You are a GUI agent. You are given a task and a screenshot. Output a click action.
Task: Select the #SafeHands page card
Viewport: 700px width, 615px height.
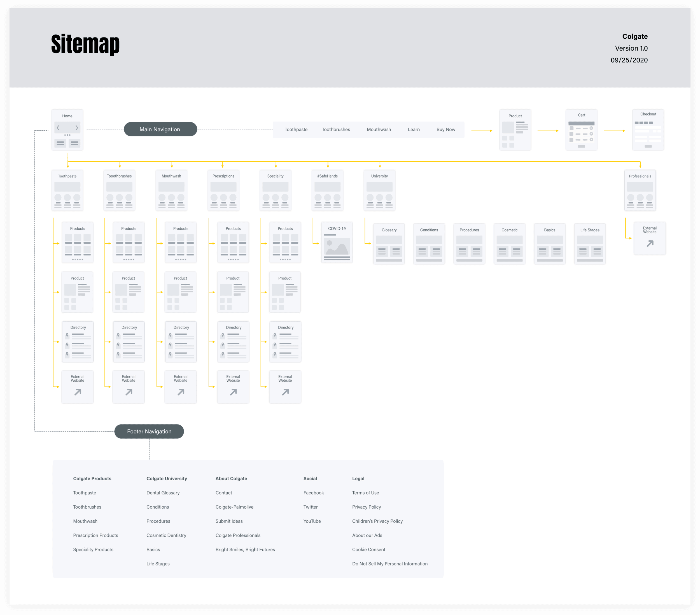click(327, 190)
